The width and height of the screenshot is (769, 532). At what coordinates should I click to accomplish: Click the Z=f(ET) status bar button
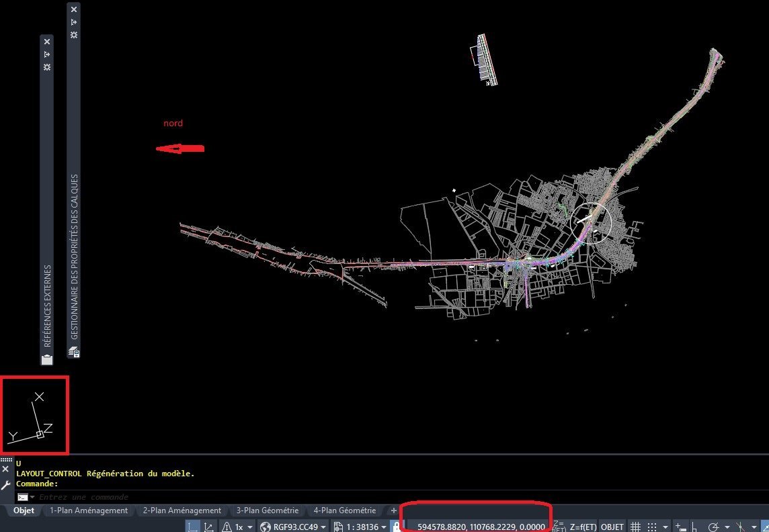click(x=583, y=527)
